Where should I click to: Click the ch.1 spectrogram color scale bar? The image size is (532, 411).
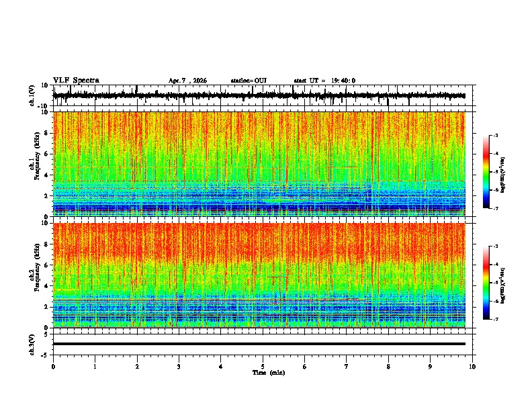pos(486,172)
